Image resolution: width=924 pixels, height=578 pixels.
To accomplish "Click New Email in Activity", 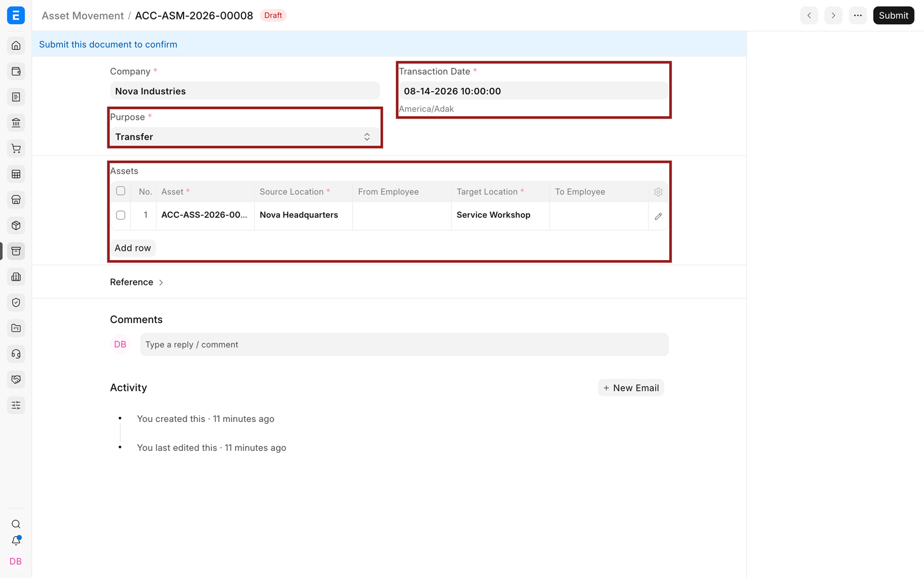I will tap(631, 388).
